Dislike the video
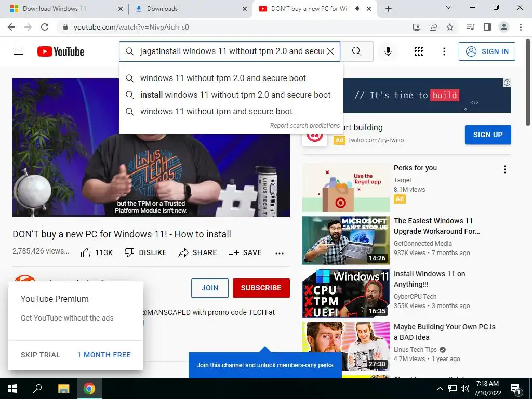Image resolution: width=532 pixels, height=399 pixels. tap(145, 253)
